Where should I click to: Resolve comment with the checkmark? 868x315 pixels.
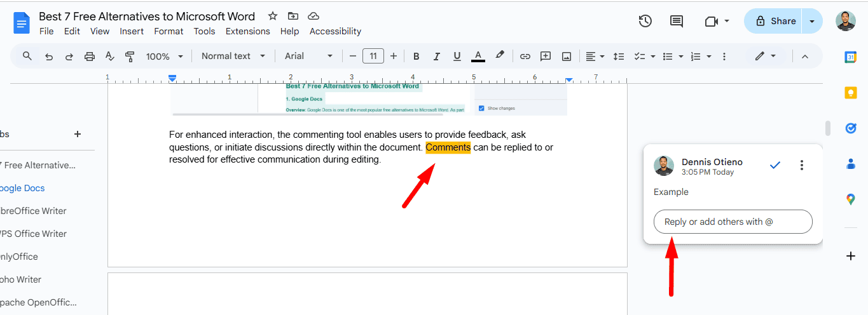coord(775,165)
